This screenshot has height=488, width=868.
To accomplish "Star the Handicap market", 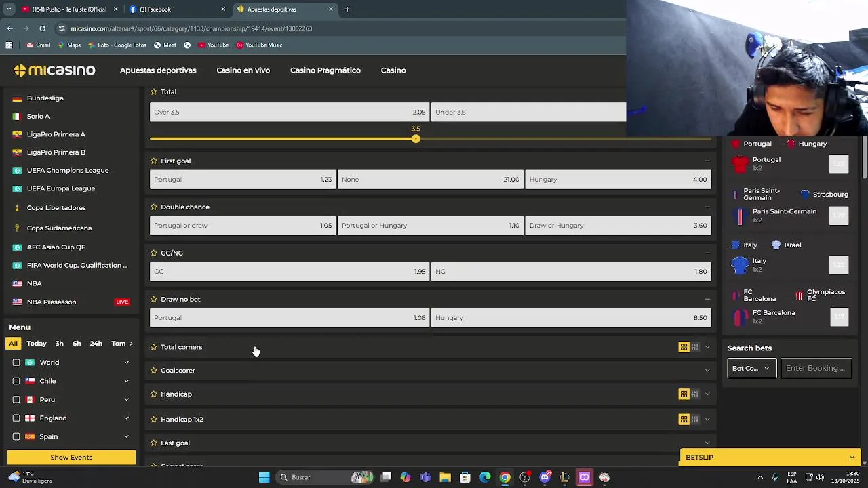I will pos(154,394).
